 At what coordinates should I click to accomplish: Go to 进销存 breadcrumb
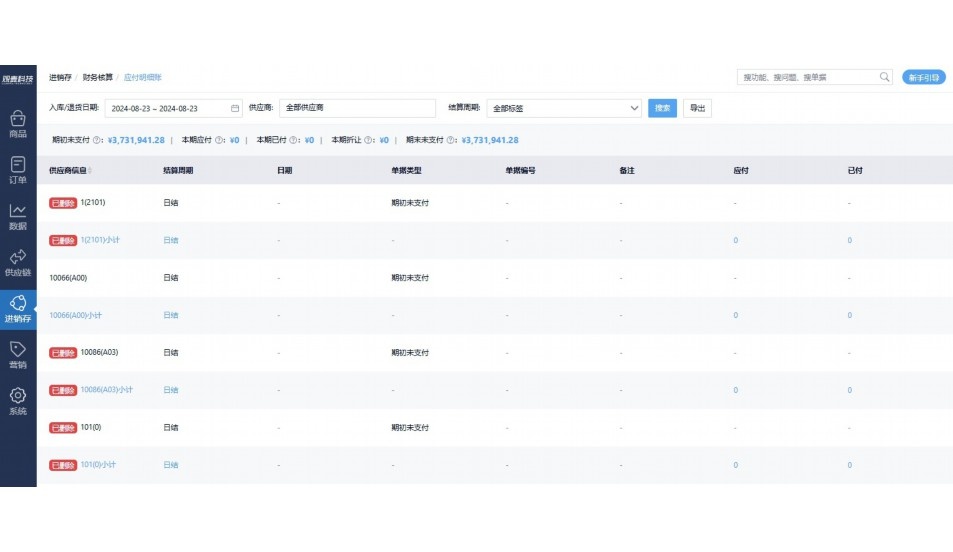60,77
